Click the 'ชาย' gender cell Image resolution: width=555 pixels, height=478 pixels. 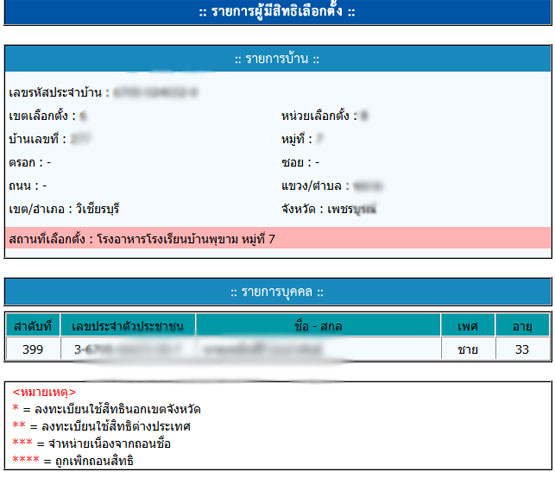468,349
